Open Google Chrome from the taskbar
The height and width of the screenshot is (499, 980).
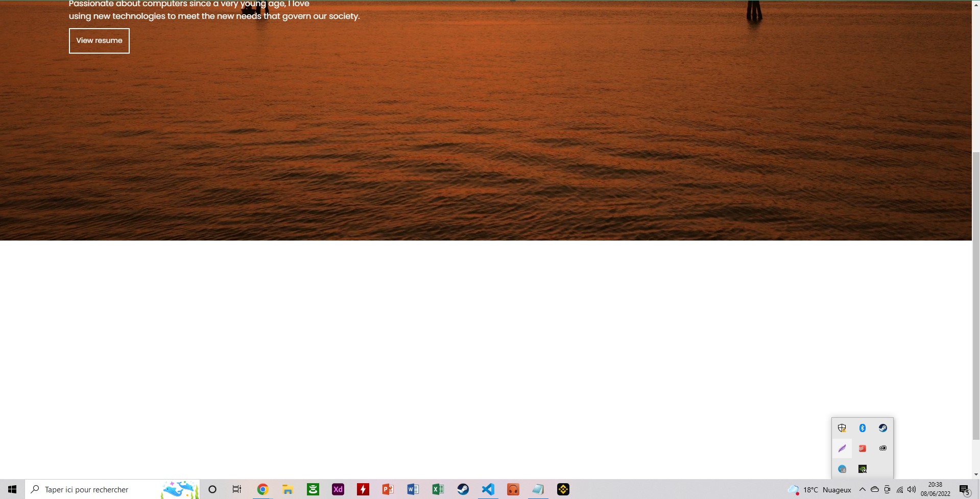(x=262, y=489)
